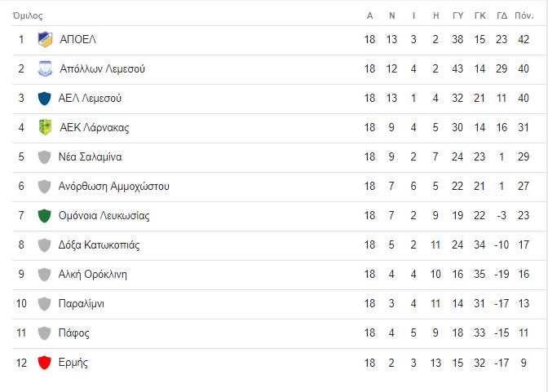Click the Πόν. points column header
The height and width of the screenshot is (392, 548).
(524, 15)
